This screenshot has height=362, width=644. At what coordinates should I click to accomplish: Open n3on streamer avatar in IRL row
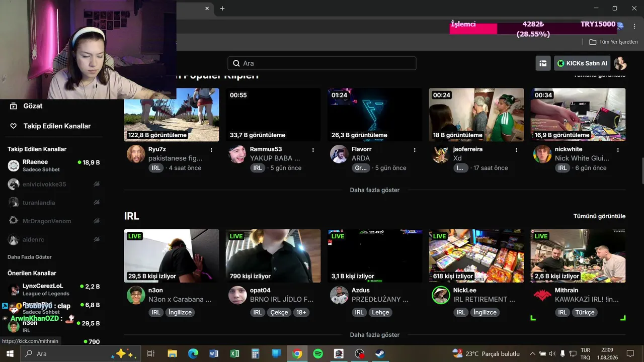[x=136, y=295]
